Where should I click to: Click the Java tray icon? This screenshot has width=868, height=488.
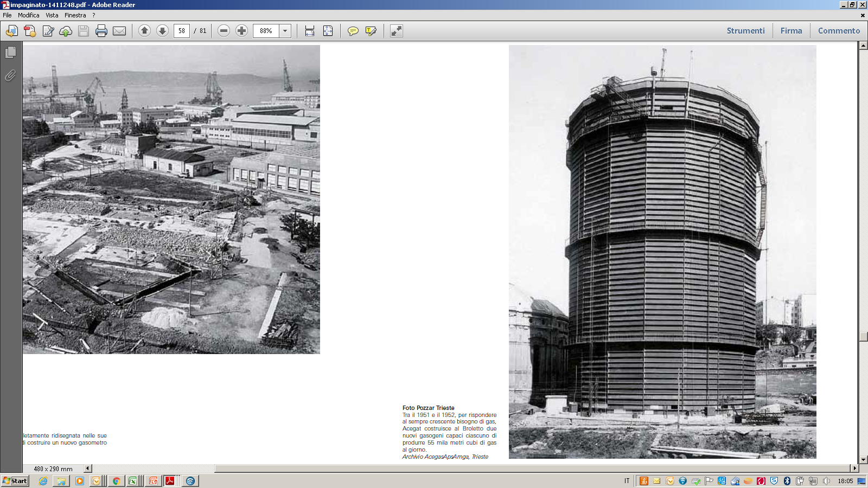(643, 481)
